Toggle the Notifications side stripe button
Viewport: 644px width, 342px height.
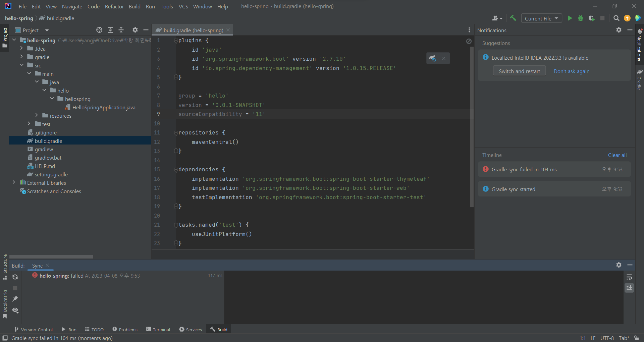[640, 45]
